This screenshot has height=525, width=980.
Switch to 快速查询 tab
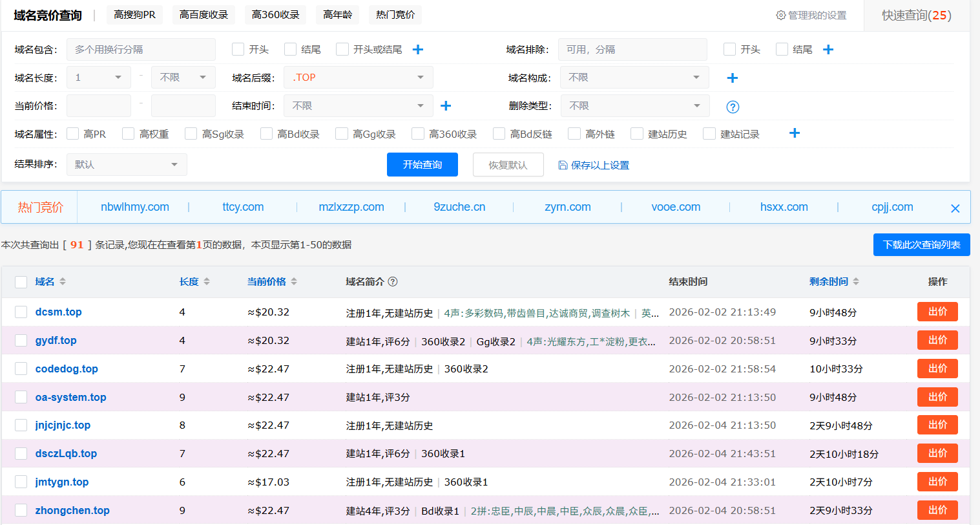coord(916,16)
